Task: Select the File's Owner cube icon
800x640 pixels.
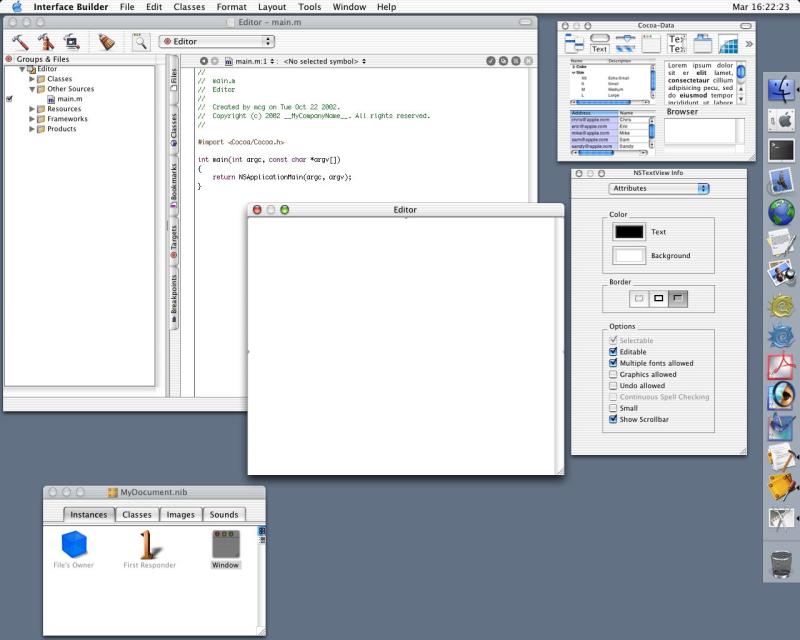Action: tap(73, 545)
